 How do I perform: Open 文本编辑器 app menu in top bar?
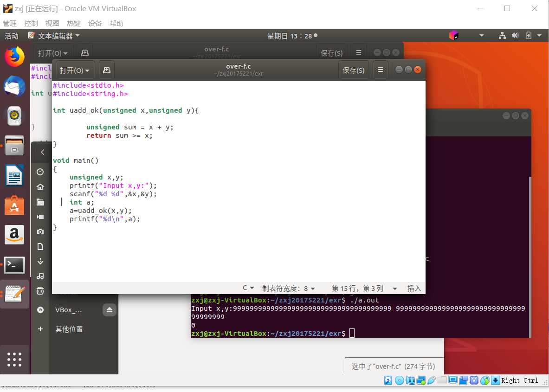(54, 36)
